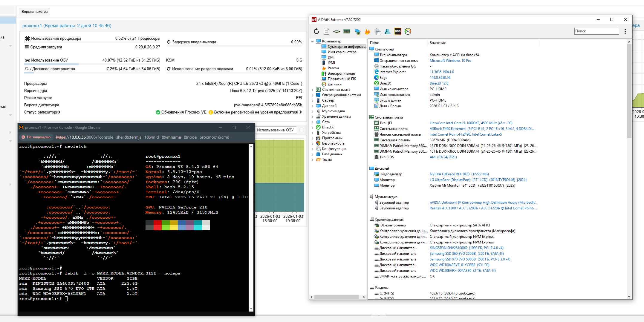Open the three-dot menu in AIDA64

point(625,31)
